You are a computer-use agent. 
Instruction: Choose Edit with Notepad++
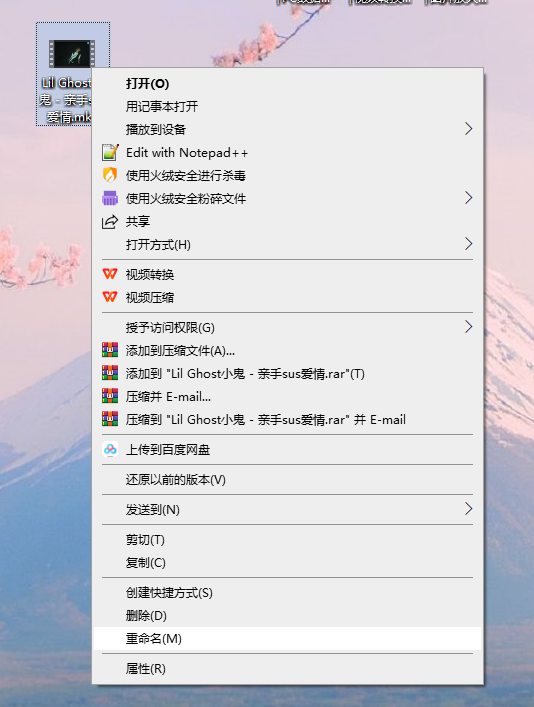(287, 152)
